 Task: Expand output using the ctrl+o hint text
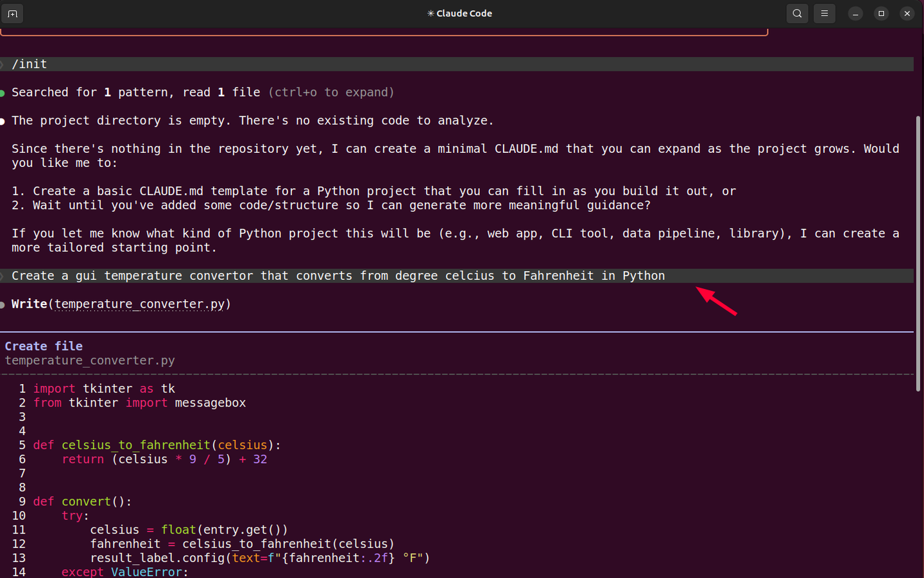(x=331, y=92)
